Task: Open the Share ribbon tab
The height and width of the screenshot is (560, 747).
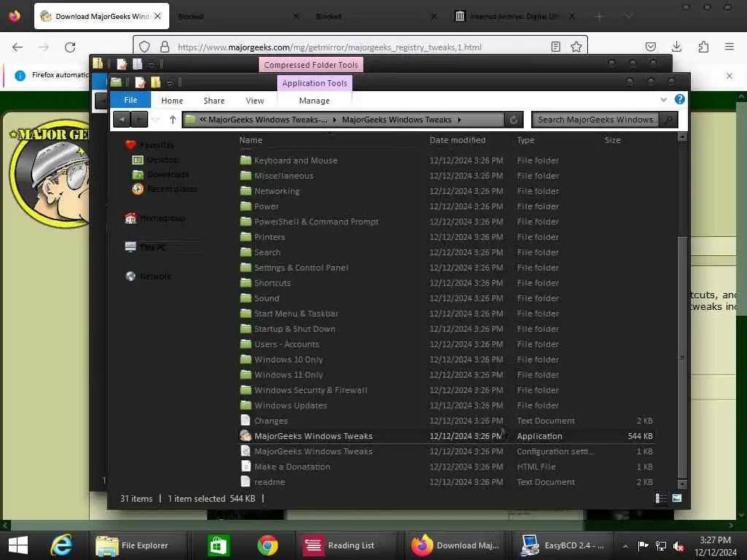Action: (214, 101)
